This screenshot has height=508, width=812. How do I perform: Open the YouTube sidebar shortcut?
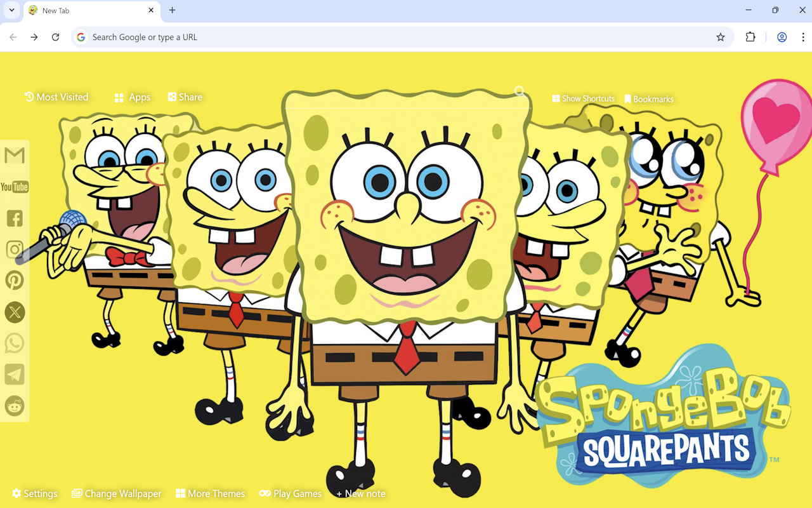[x=14, y=186]
